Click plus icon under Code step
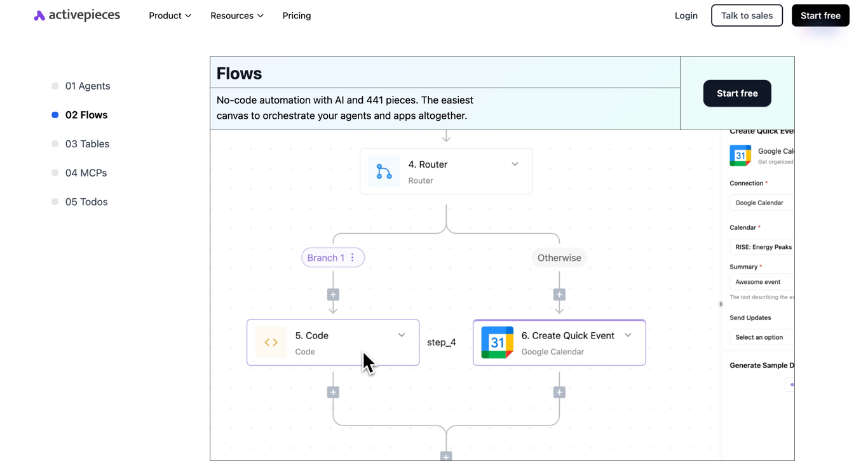Viewport: 868px width, 475px height. [333, 392]
